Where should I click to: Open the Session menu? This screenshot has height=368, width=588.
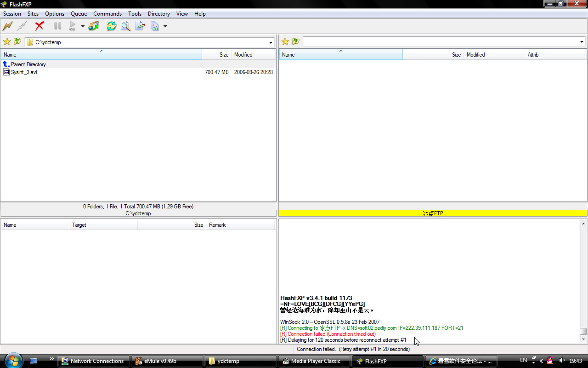(12, 14)
